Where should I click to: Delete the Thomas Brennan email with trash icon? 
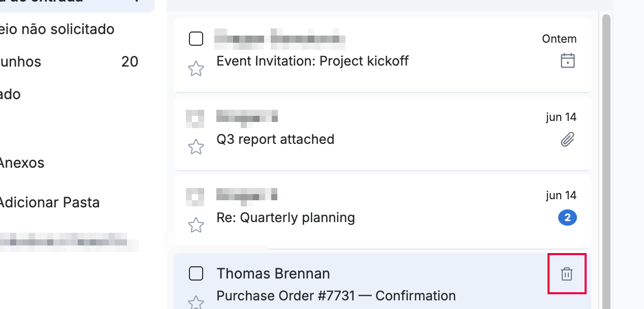pos(567,274)
